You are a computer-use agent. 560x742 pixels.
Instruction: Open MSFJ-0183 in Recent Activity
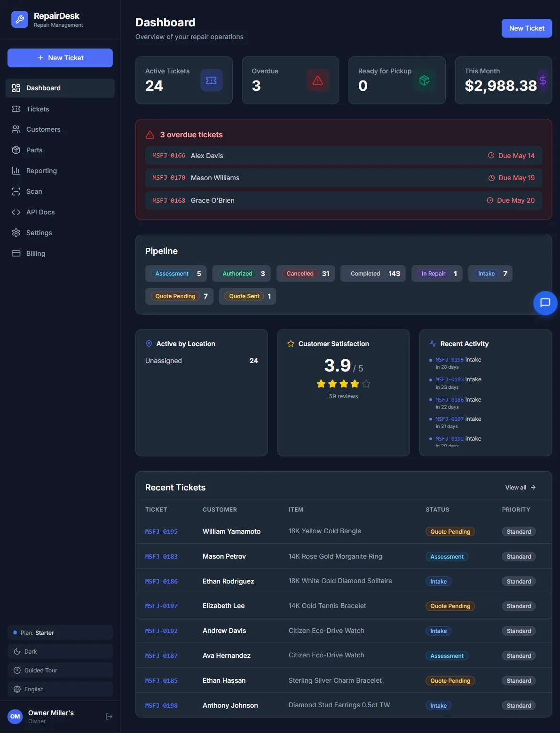pos(450,379)
